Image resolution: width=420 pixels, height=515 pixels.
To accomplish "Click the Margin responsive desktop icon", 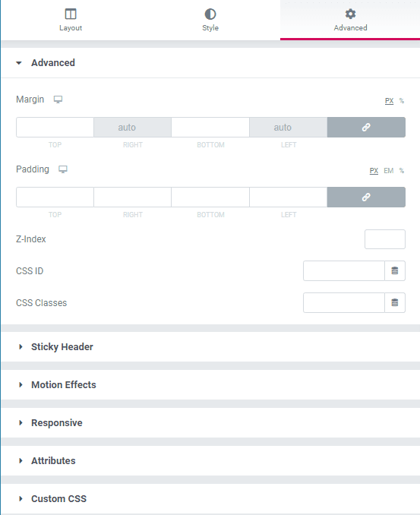I will [58, 100].
